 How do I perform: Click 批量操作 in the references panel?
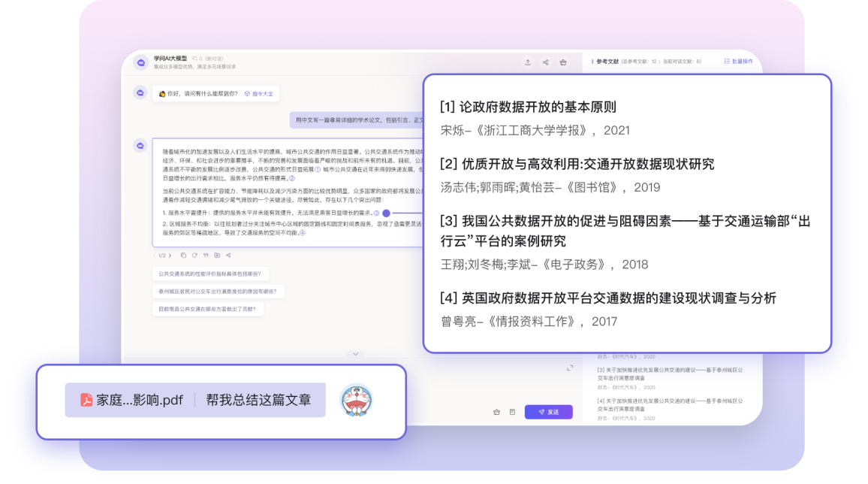pyautogui.click(x=738, y=62)
